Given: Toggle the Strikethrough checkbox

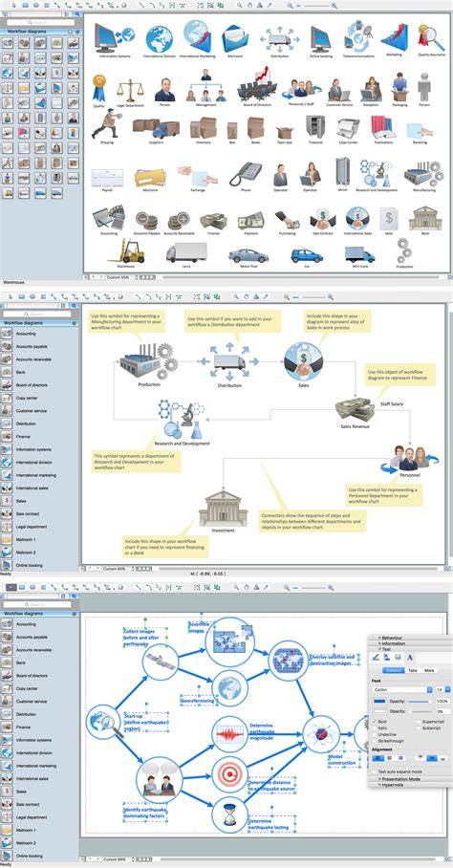Looking at the screenshot, I should point(375,740).
